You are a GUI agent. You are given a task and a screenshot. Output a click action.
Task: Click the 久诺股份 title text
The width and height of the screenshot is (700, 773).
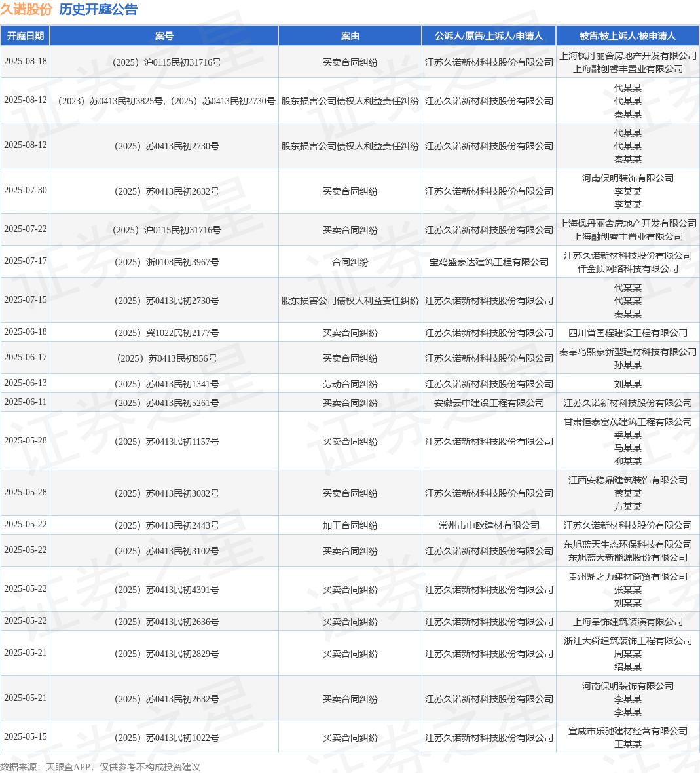(26, 9)
